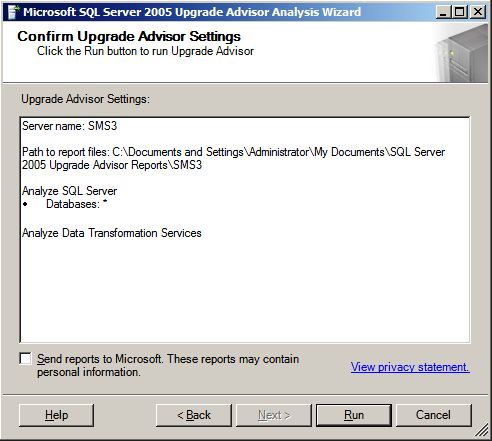
Task: Go to previous page with Back
Action: [194, 415]
